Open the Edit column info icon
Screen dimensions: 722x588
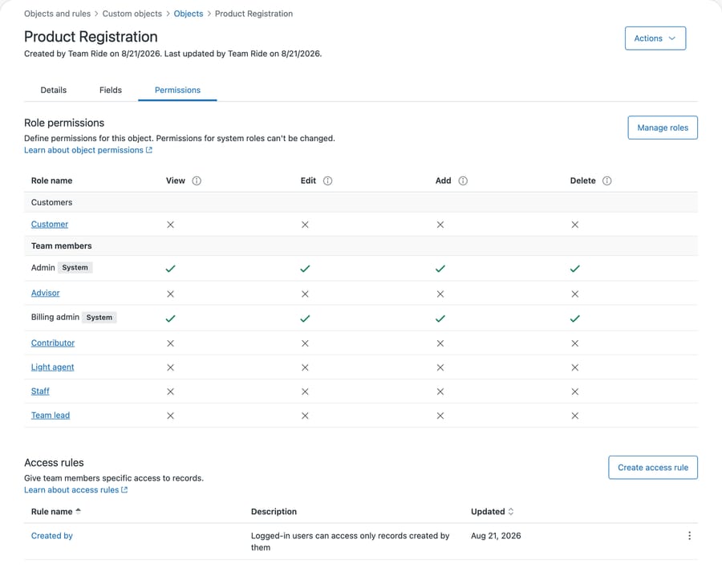(327, 180)
